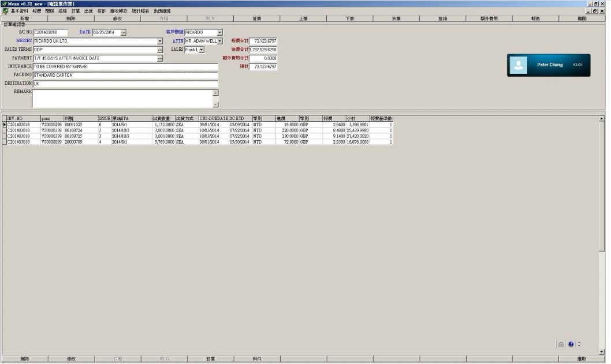This screenshot has width=611, height=364.
Task: Jump to last record with 末筆
Action: [396, 18]
